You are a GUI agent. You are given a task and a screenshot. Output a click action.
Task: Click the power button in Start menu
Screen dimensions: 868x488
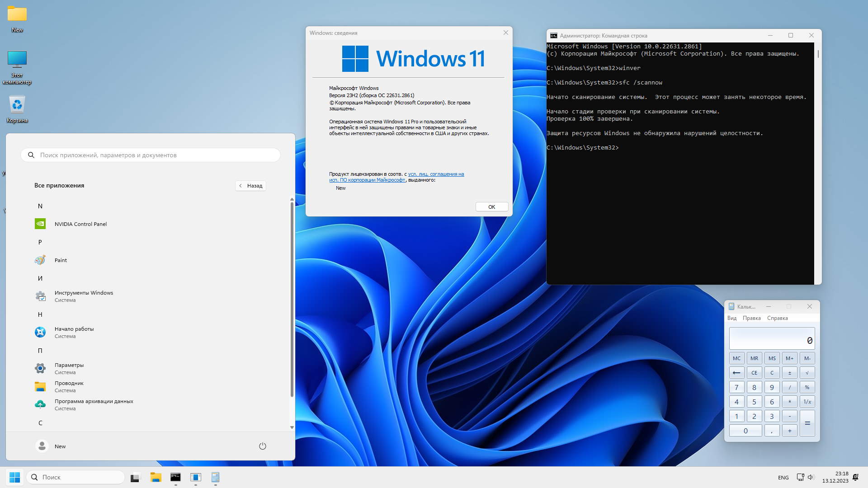[262, 446]
